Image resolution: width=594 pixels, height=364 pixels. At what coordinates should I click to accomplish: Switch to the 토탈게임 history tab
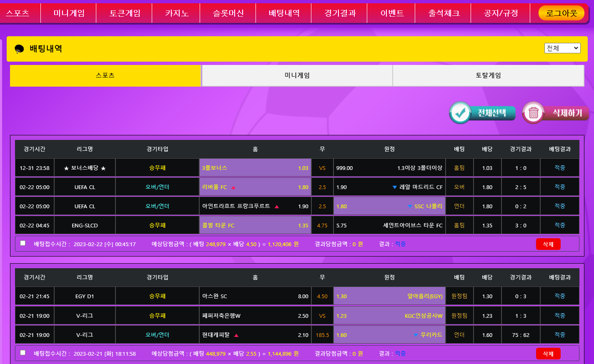tap(488, 75)
